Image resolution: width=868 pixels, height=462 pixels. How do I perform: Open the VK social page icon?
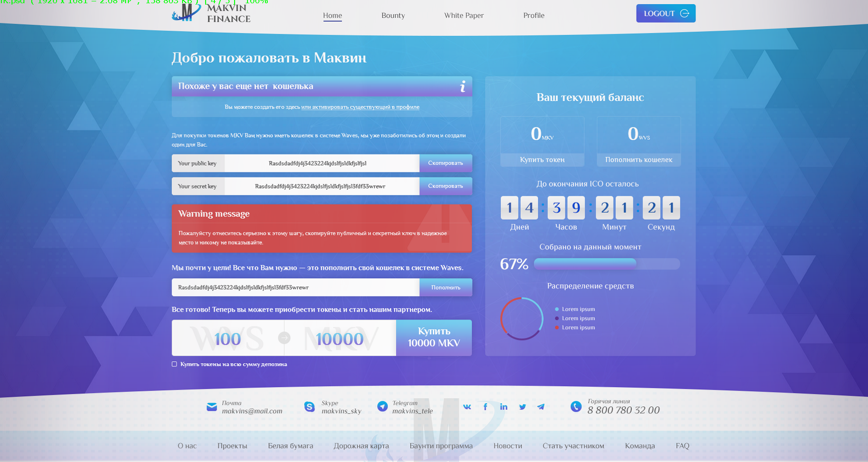pyautogui.click(x=467, y=407)
